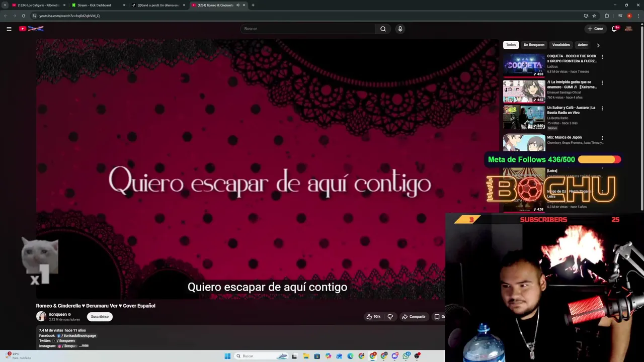Viewport: 644px width, 362px height.
Task: Open La intrépida gatita video thumbnail
Action: [524, 91]
